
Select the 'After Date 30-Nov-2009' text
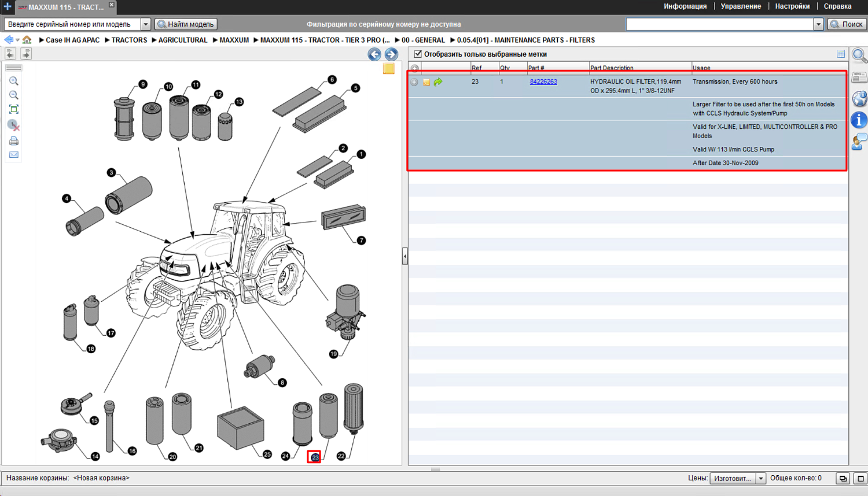tap(725, 163)
